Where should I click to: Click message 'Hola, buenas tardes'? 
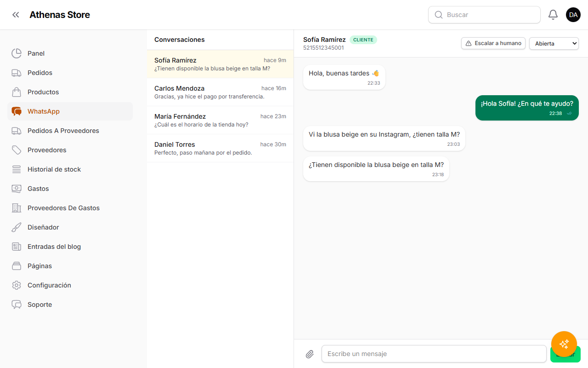[344, 77]
